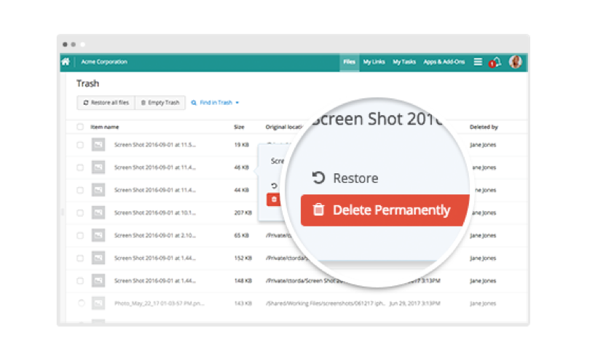Screen dimensions: 606x364
Task: Click the image icon of the 19 KB screenshot
Action: (x=98, y=145)
